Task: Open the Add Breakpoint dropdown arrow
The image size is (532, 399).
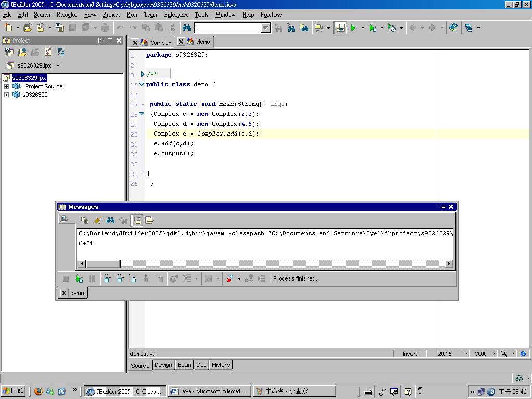Action: point(239,279)
